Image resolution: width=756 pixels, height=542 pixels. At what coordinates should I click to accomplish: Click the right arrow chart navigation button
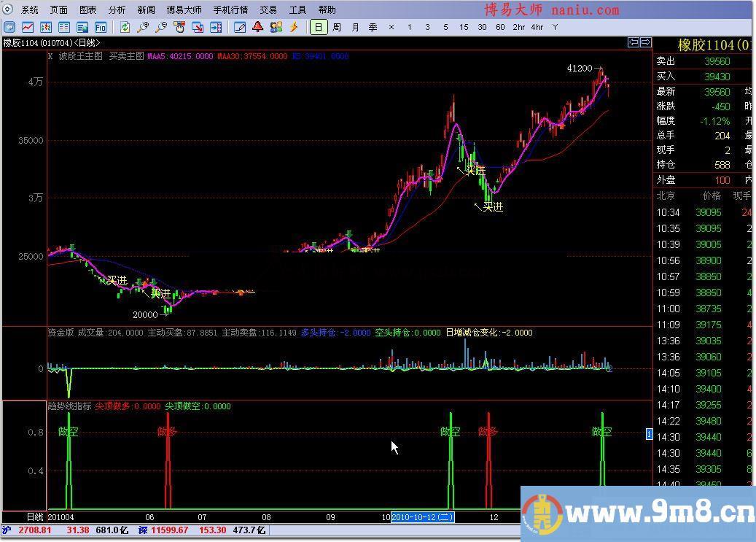click(645, 42)
